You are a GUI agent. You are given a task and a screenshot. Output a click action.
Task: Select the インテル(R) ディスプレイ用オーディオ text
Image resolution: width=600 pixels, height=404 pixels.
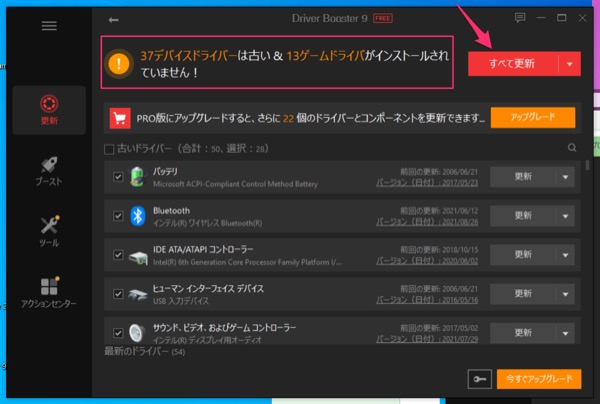coord(207,340)
